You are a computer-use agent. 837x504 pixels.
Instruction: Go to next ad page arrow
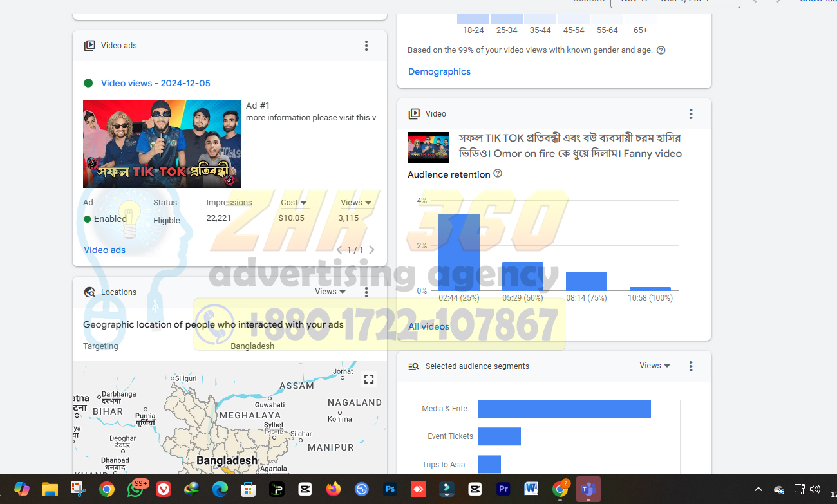(371, 250)
